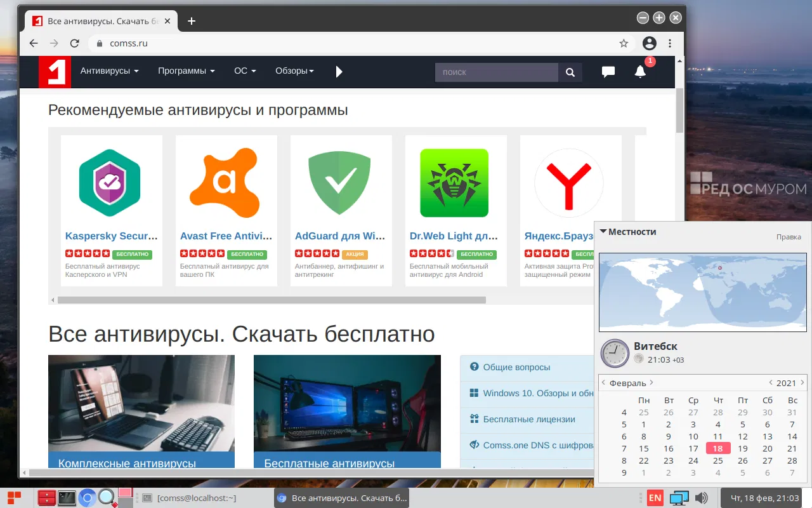Expand the Обзоры menu
812x508 pixels.
coord(295,71)
